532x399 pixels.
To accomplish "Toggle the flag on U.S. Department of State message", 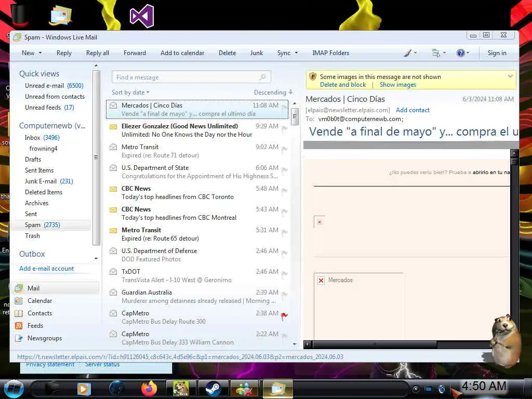I will [x=284, y=170].
